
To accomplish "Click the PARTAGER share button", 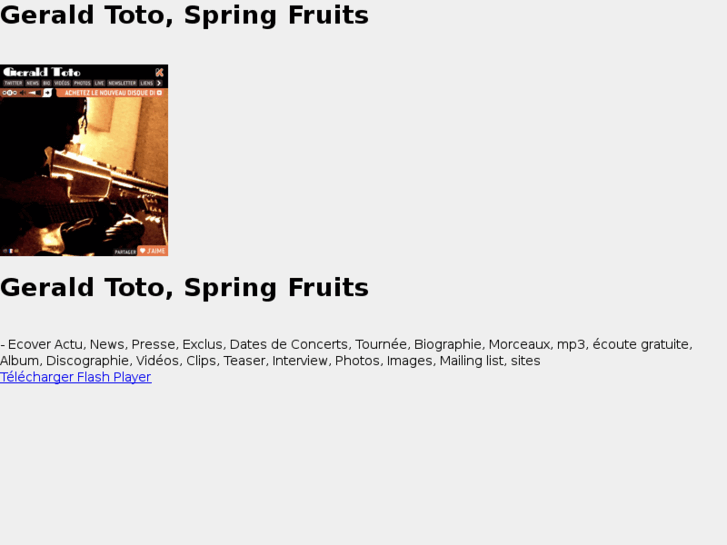I will [x=125, y=252].
